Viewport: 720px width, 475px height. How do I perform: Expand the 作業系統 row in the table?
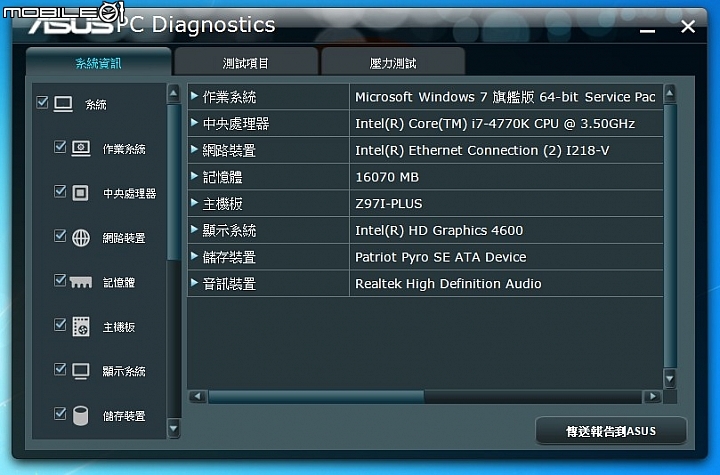click(x=194, y=96)
